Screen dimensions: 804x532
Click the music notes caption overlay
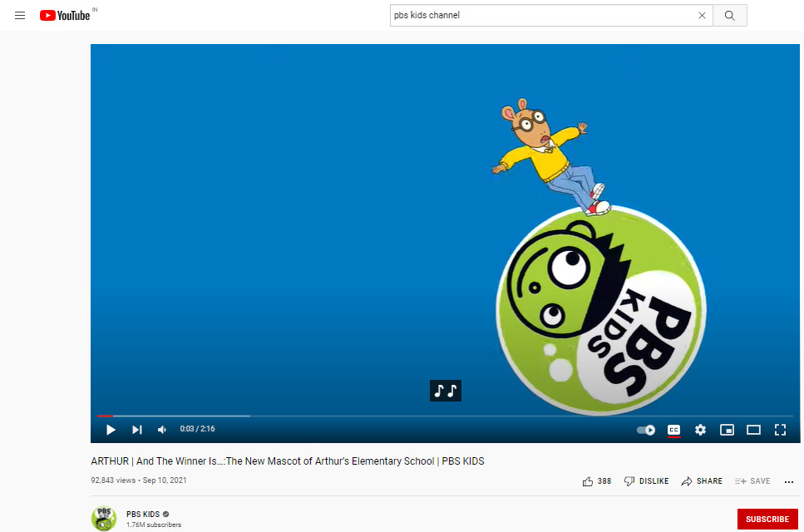point(445,391)
